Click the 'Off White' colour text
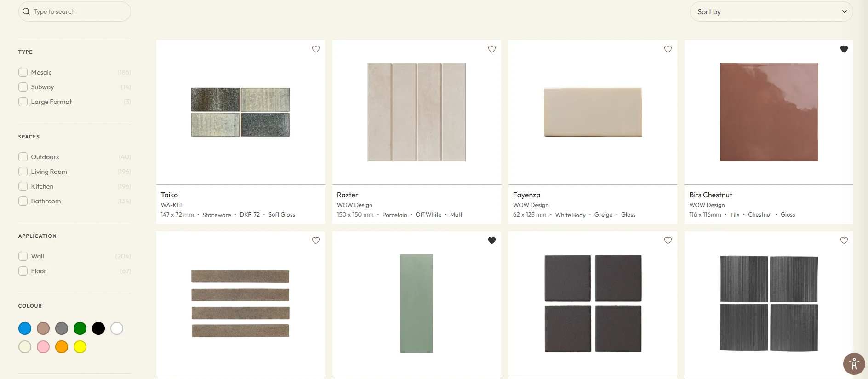Image resolution: width=868 pixels, height=379 pixels. (x=428, y=215)
